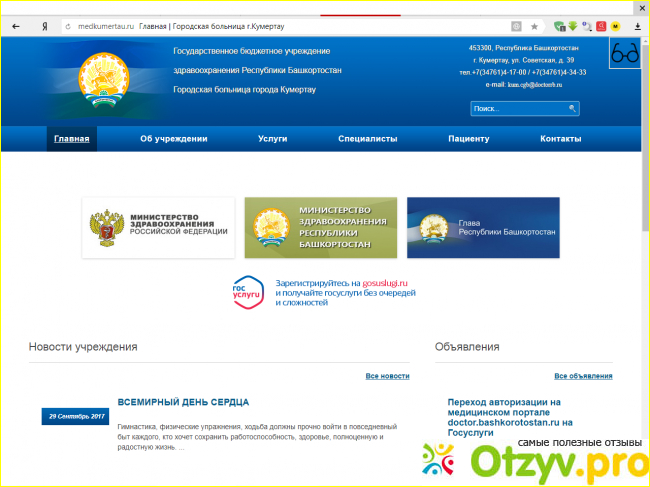
Task: Open Министерство здравоохранения Российской Федерации banner
Action: 158,227
